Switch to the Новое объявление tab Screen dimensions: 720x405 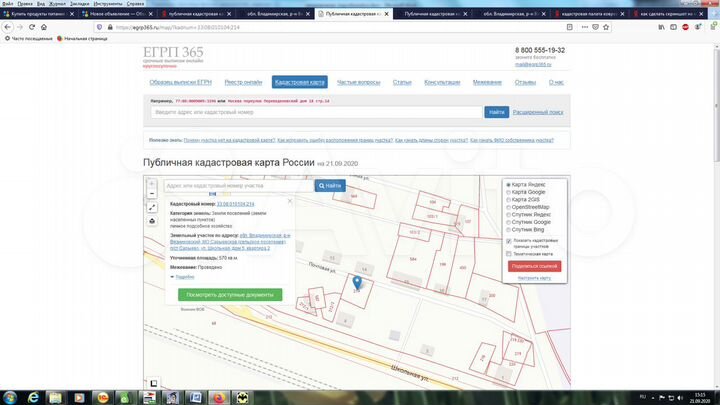[118, 14]
